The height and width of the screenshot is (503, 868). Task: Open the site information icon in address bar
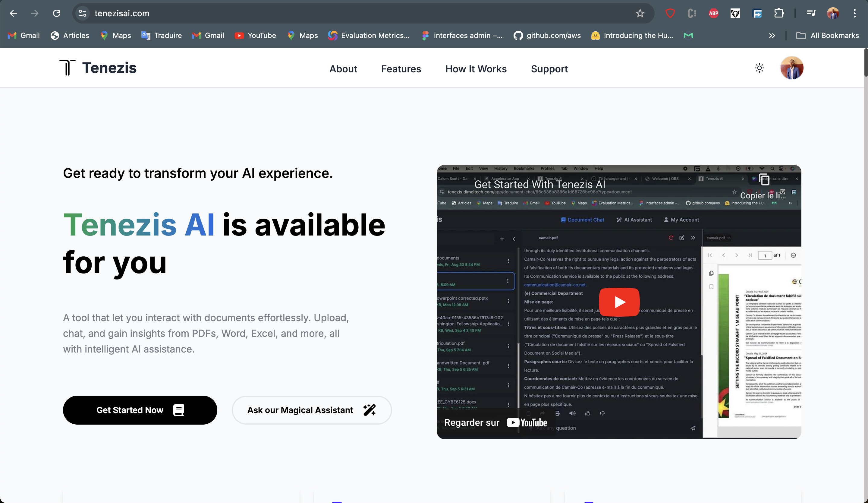pyautogui.click(x=82, y=14)
